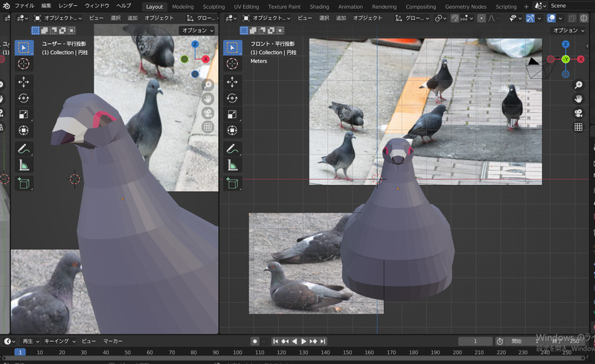This screenshot has width=595, height=364.
Task: Open the マーカー menu in the timeline
Action: coord(113,341)
